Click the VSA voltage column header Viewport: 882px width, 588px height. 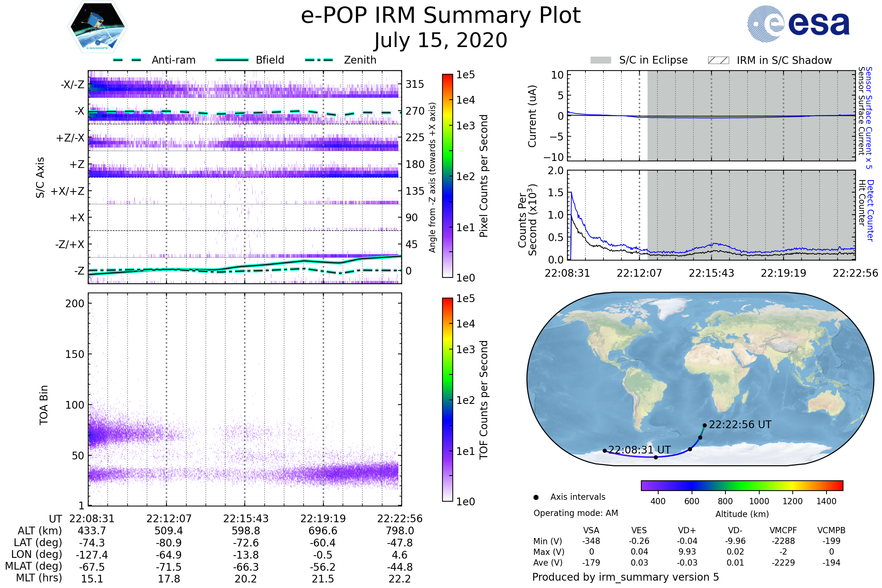coord(591,530)
